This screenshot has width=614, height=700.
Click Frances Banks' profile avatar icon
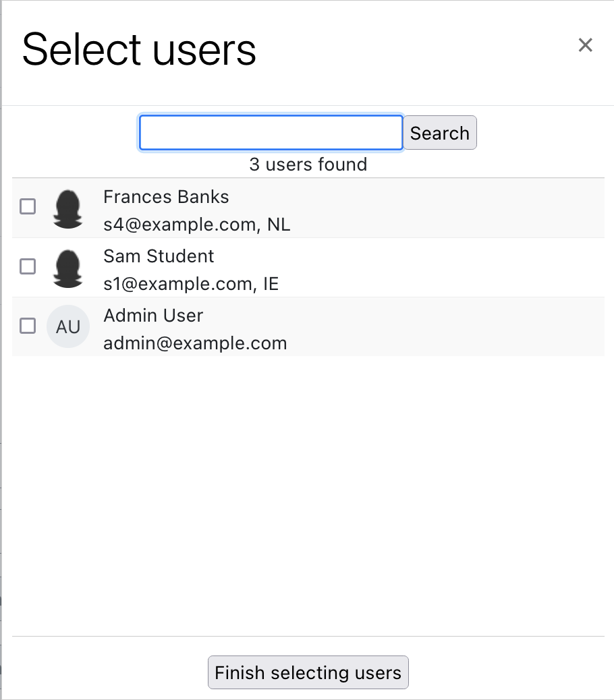pos(68,208)
